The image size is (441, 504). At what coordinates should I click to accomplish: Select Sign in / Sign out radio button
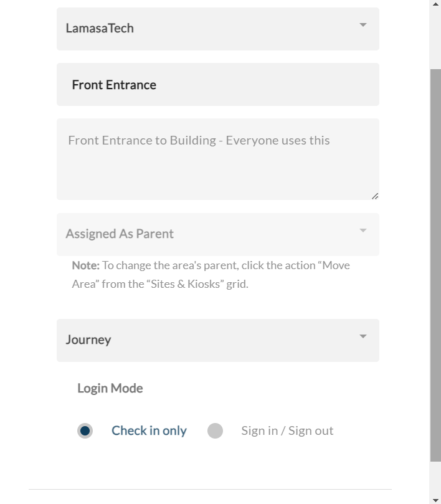[215, 430]
